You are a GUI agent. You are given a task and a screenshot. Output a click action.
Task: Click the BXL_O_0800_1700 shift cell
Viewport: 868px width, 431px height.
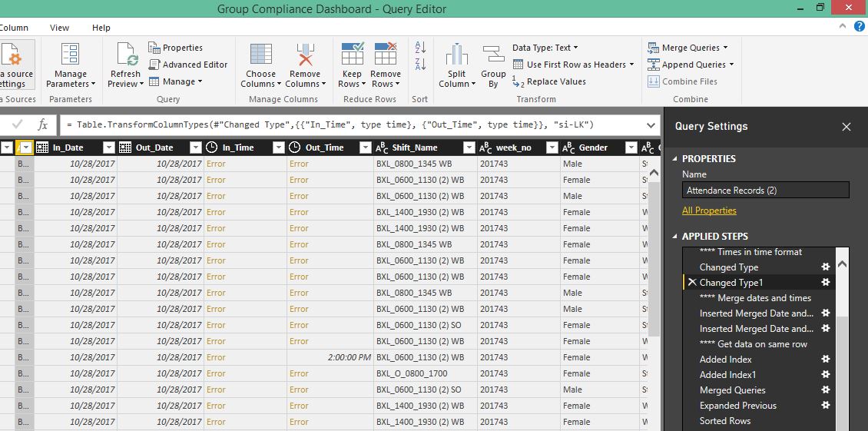(425, 373)
